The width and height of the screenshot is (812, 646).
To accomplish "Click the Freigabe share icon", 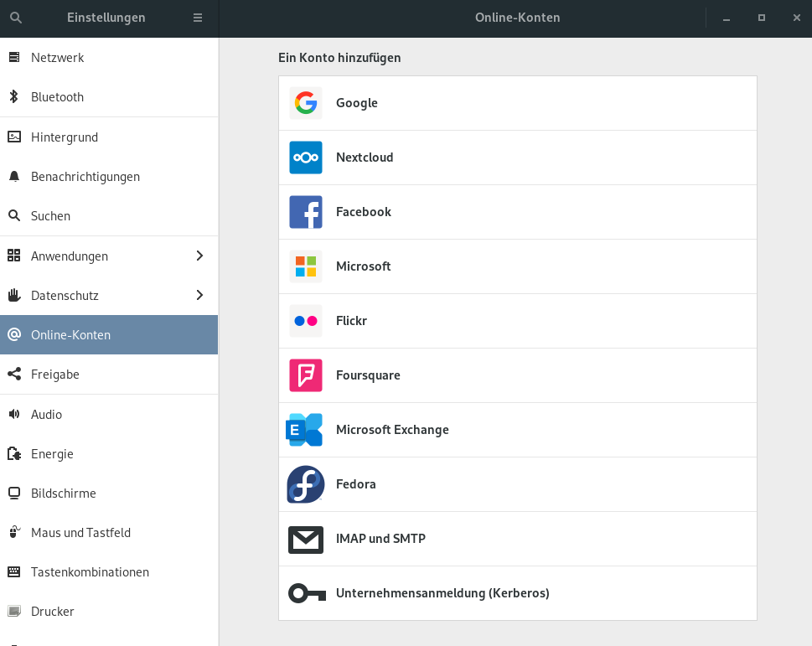I will click(14, 374).
